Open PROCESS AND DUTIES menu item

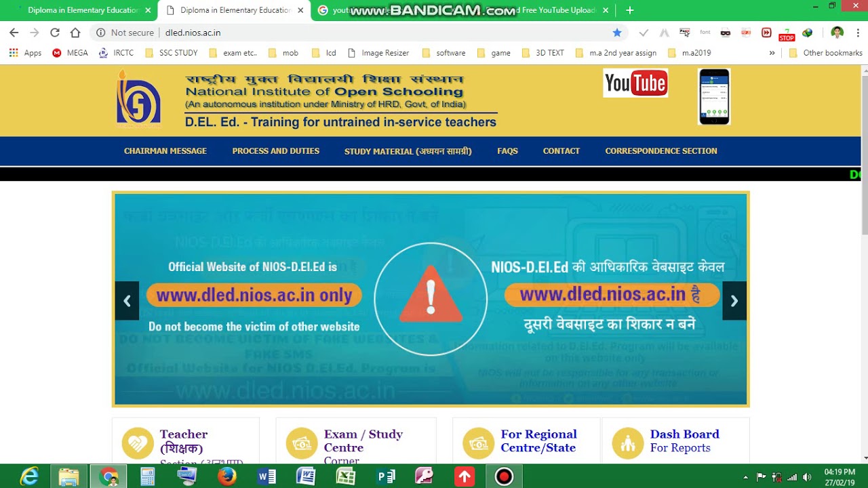click(276, 151)
